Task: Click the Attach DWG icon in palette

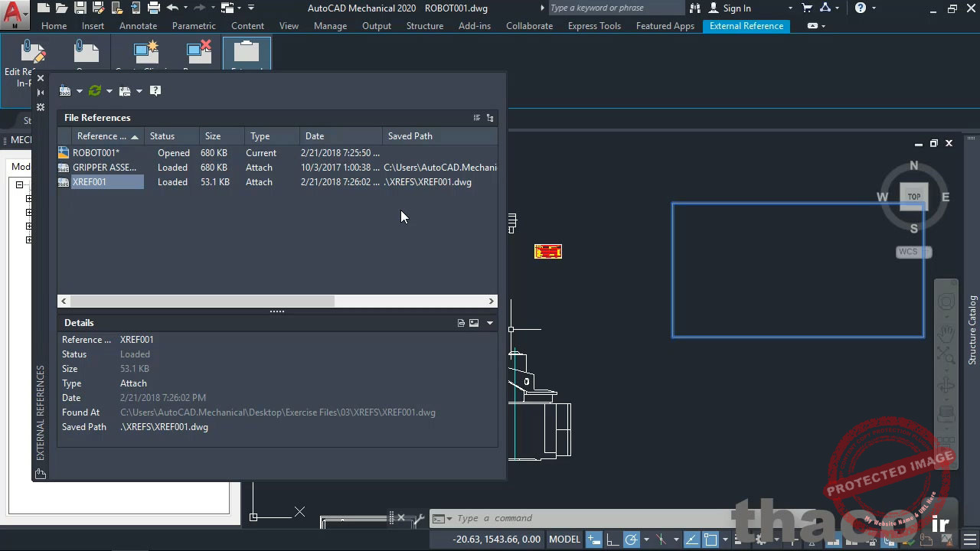Action: [x=65, y=91]
